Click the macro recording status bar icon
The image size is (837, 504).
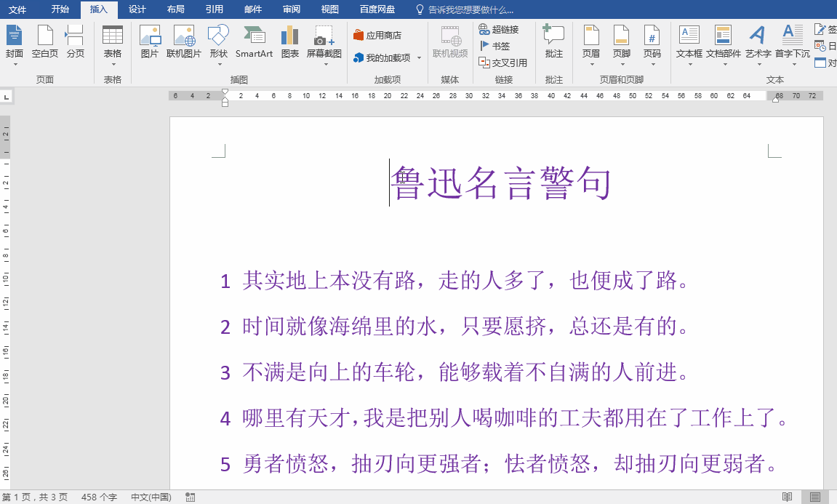[x=190, y=497]
